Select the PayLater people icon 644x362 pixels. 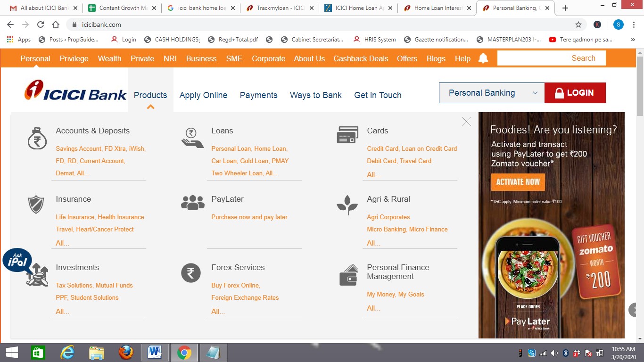(192, 202)
